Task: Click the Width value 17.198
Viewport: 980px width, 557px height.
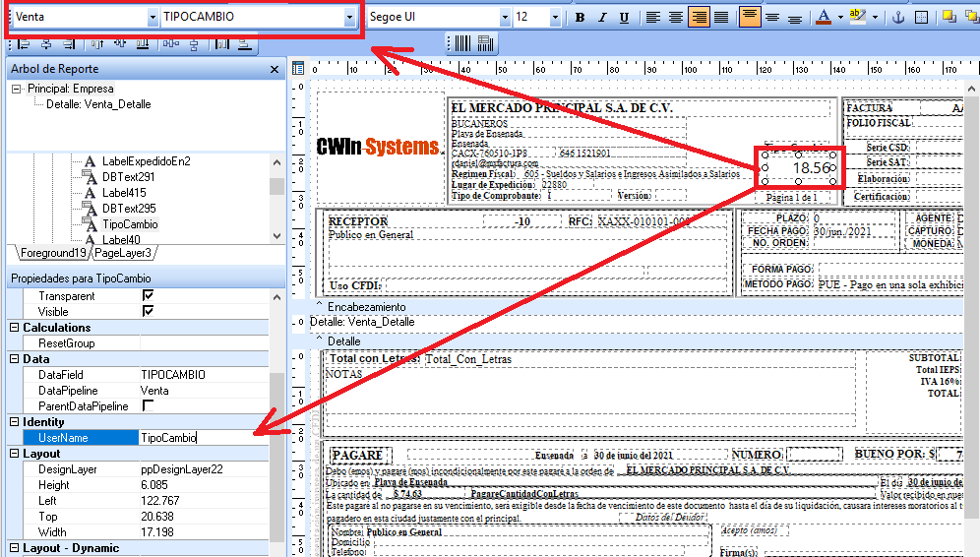Action: pyautogui.click(x=156, y=532)
